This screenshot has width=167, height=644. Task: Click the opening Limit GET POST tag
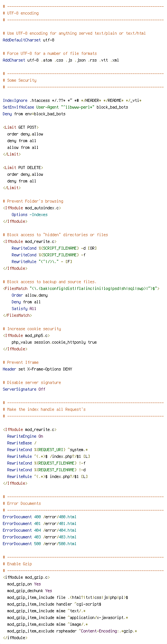pos(21,127)
